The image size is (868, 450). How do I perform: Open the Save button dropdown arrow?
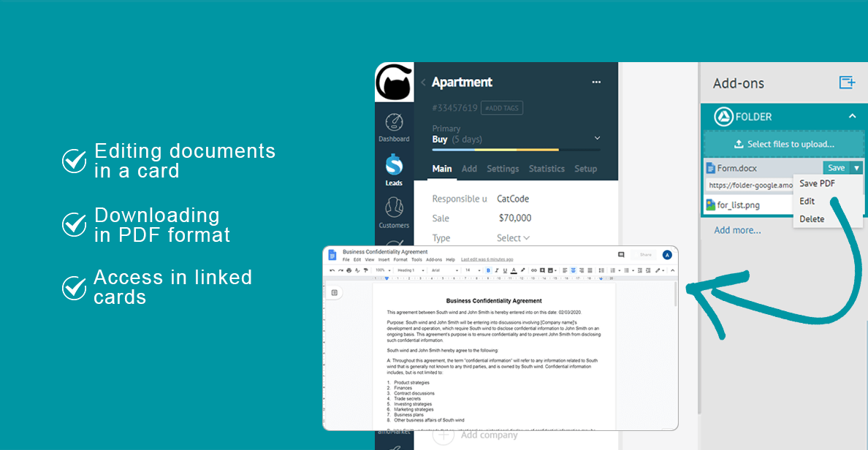pyautogui.click(x=856, y=168)
